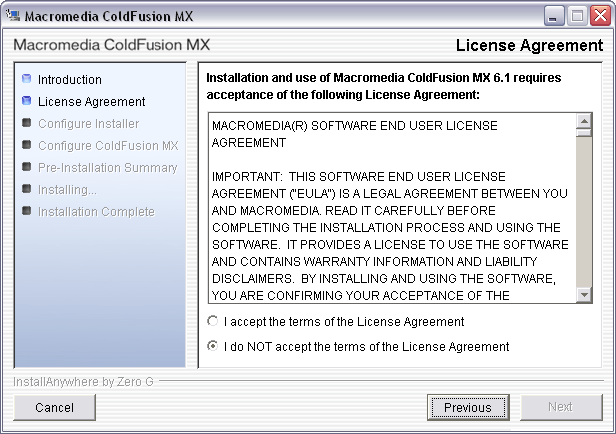Select the Introduction step label

tap(70, 79)
